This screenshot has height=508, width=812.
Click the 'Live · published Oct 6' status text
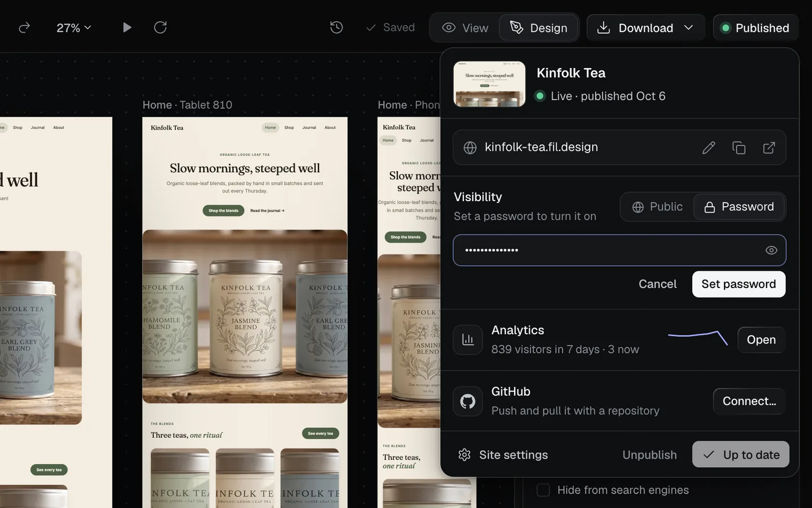[608, 96]
